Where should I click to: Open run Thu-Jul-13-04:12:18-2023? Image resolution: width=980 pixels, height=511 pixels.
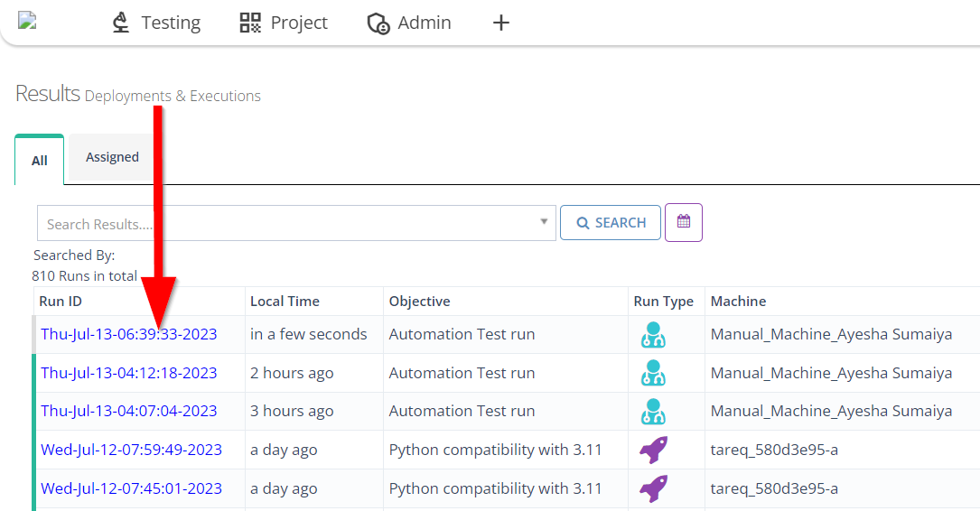pyautogui.click(x=129, y=373)
